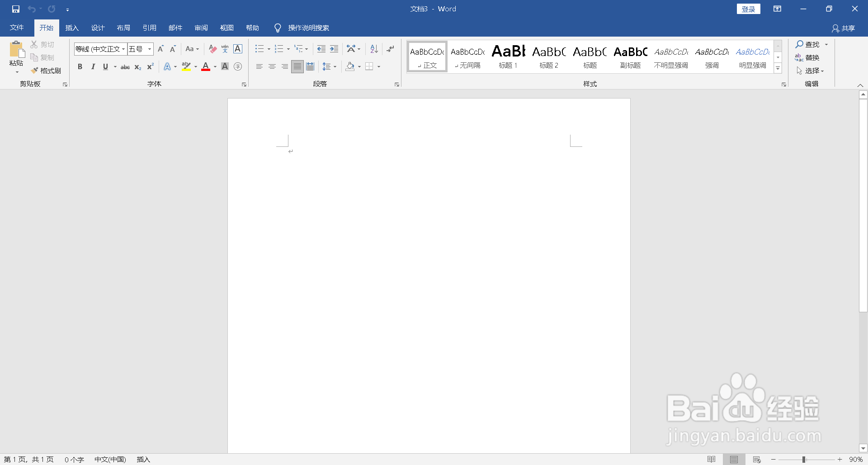Center the paragraph text

[272, 67]
